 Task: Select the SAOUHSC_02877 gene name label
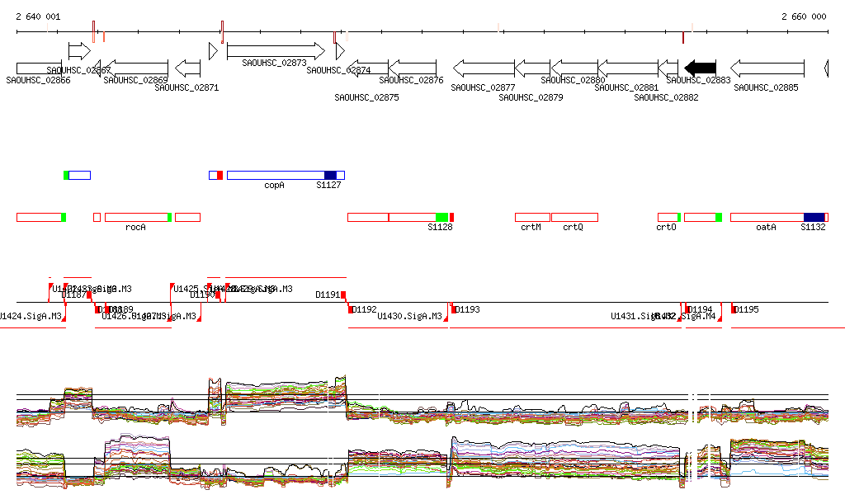pyautogui.click(x=483, y=87)
